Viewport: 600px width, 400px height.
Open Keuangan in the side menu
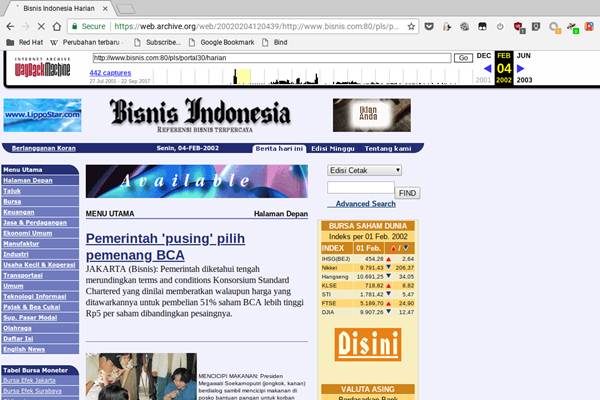19,212
